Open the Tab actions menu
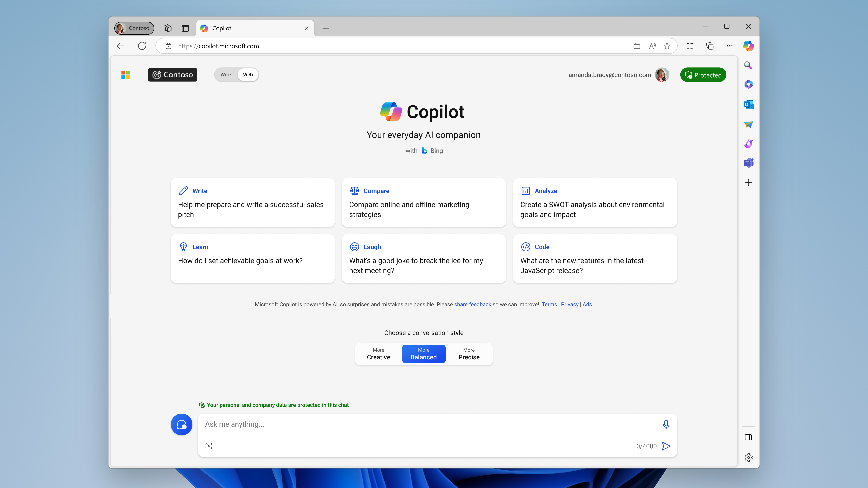The image size is (868, 488). (x=185, y=28)
